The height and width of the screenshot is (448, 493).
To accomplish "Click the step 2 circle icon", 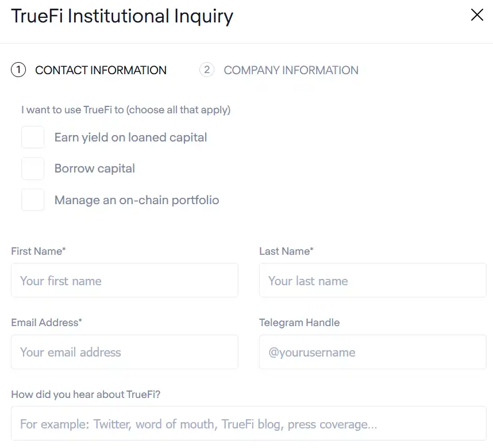I will 207,70.
